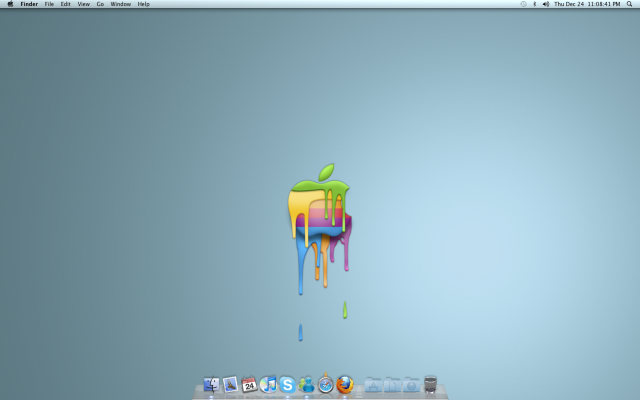This screenshot has width=640, height=400.
Task: Open the Trash in the Dock
Action: [430, 384]
